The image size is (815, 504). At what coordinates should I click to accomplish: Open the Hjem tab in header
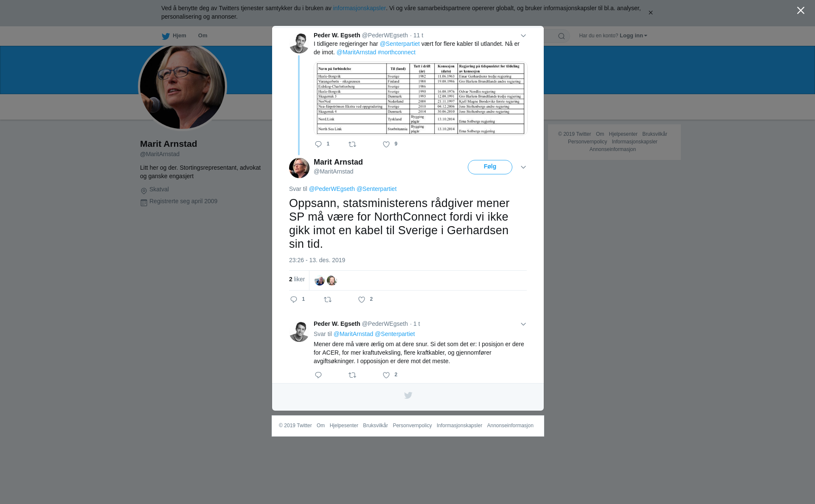point(174,36)
